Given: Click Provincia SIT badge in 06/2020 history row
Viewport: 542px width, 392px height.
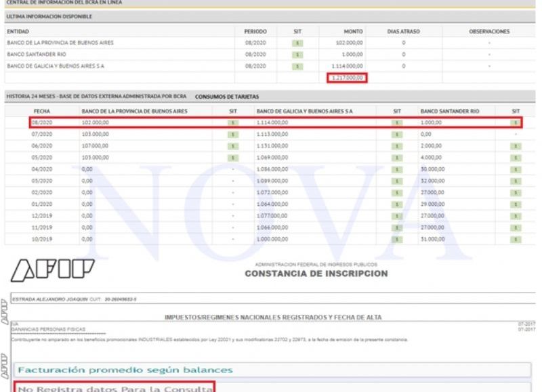Looking at the screenshot, I should pyautogui.click(x=233, y=146).
